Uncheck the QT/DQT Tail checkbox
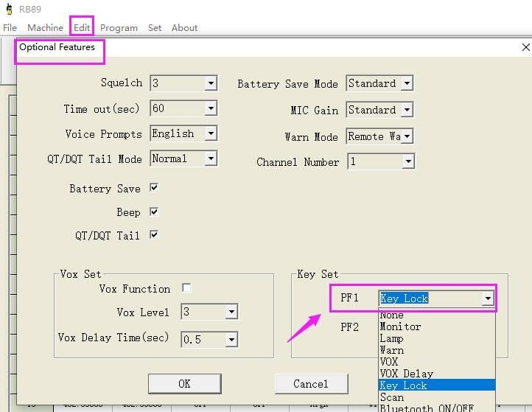 coord(154,235)
